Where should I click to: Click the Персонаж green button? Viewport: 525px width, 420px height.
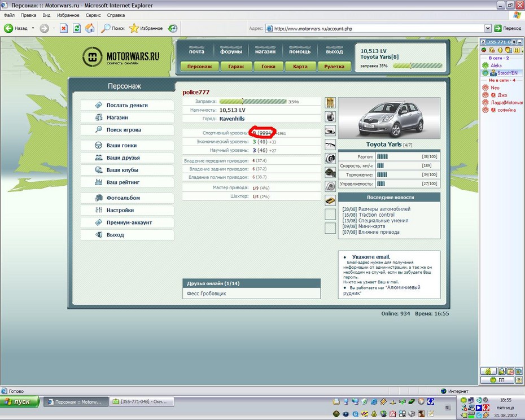pos(199,66)
